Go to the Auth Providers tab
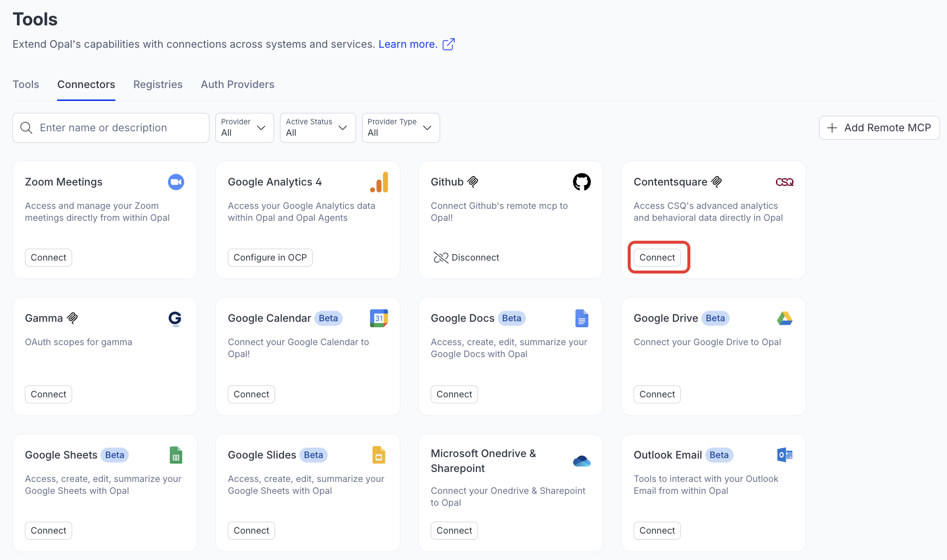Viewport: 947px width, 560px height. [238, 85]
